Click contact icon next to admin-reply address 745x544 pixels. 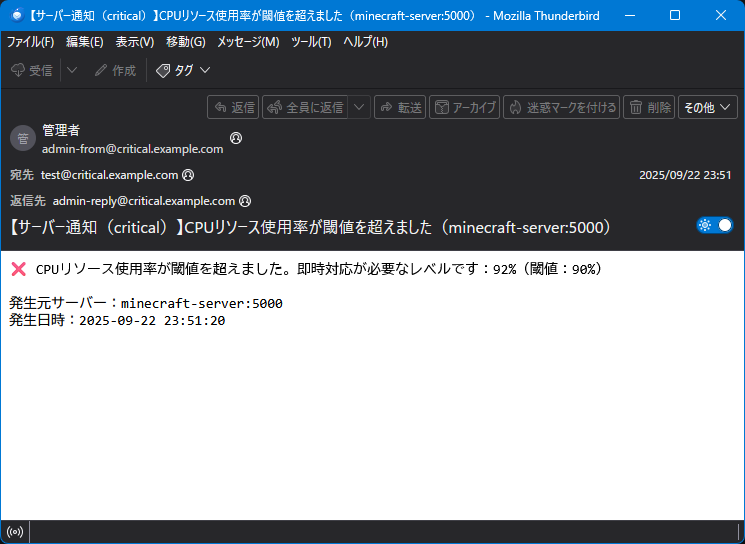245,201
